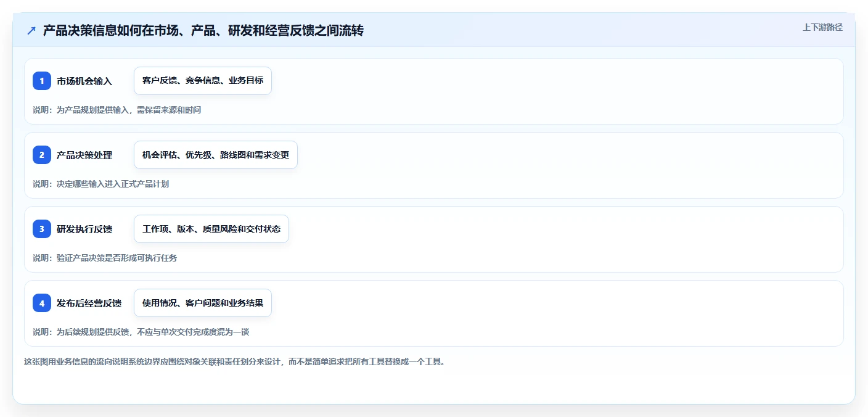Click the arrow icon beside the title
The image size is (868, 417).
click(31, 30)
